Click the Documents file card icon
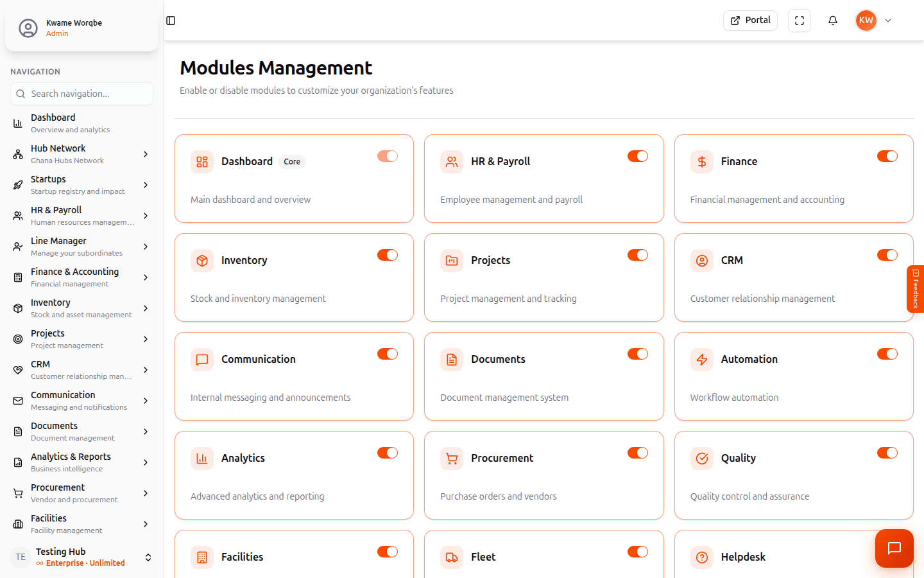Image resolution: width=924 pixels, height=578 pixels. 452,360
